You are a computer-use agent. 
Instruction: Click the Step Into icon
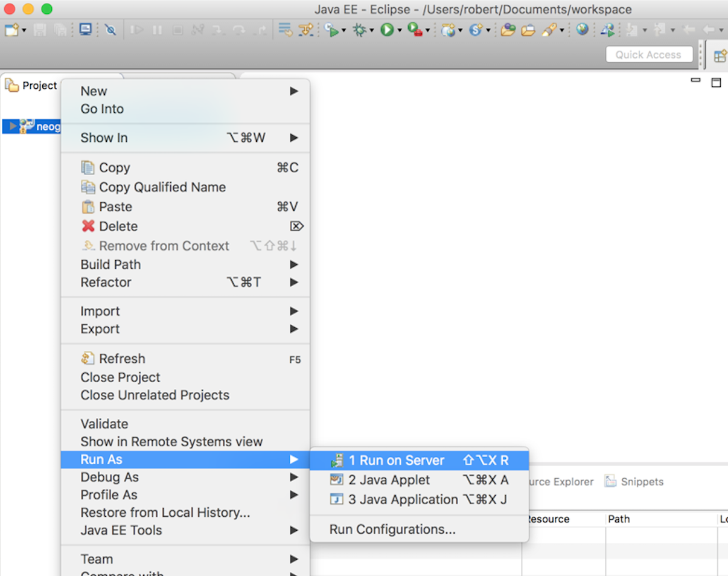(218, 30)
